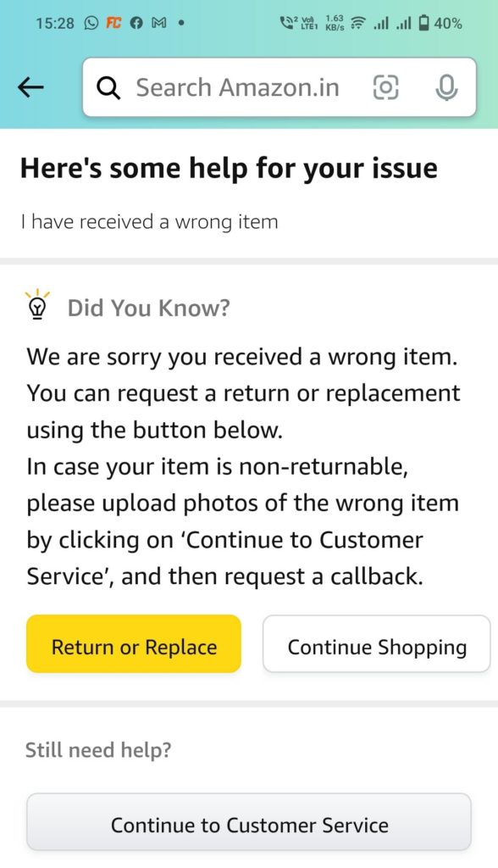Tap the Gmail icon in the status bar
Image resolution: width=498 pixels, height=868 pixels.
coord(160,24)
